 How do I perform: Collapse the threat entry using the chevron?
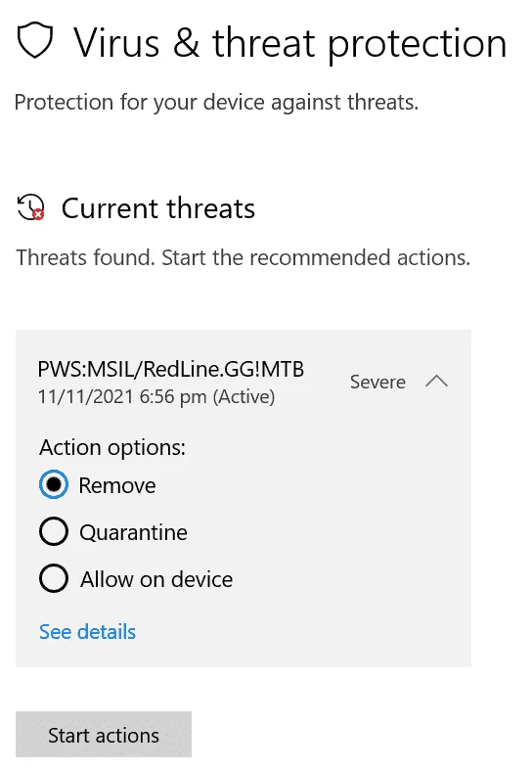point(436,381)
